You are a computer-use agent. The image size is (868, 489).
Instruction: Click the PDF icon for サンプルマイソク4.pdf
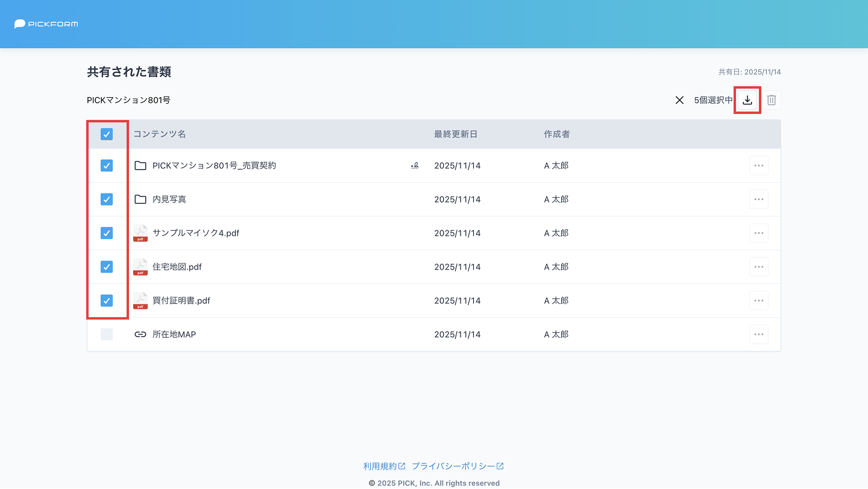pyautogui.click(x=140, y=233)
